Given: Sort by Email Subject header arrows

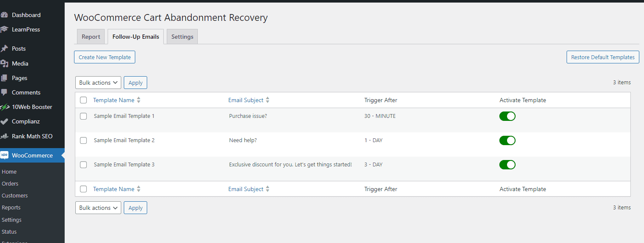Looking at the screenshot, I should [268, 100].
